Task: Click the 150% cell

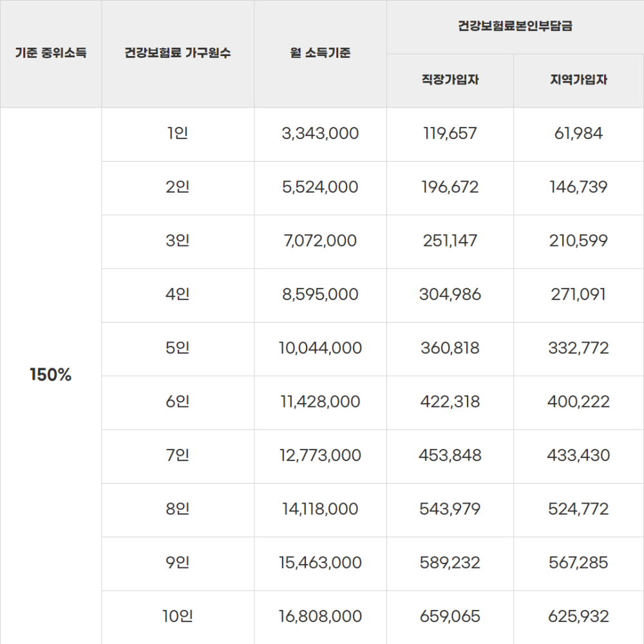Action: click(50, 375)
